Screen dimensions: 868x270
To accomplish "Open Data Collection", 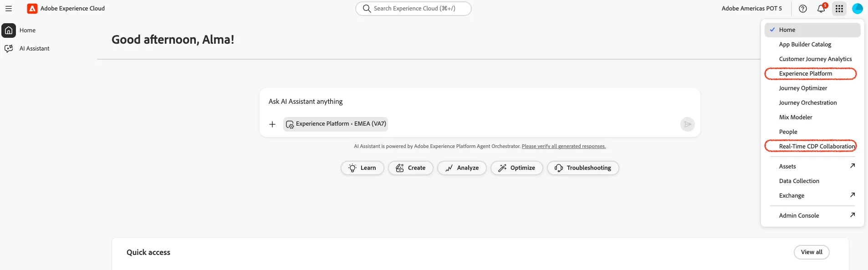I will (x=812, y=181).
